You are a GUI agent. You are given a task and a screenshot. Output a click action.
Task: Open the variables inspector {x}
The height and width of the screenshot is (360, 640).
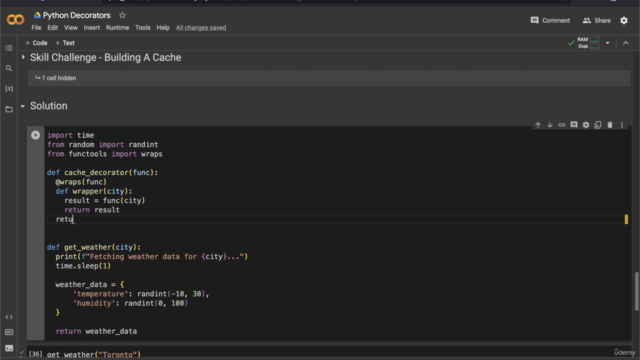click(x=9, y=89)
